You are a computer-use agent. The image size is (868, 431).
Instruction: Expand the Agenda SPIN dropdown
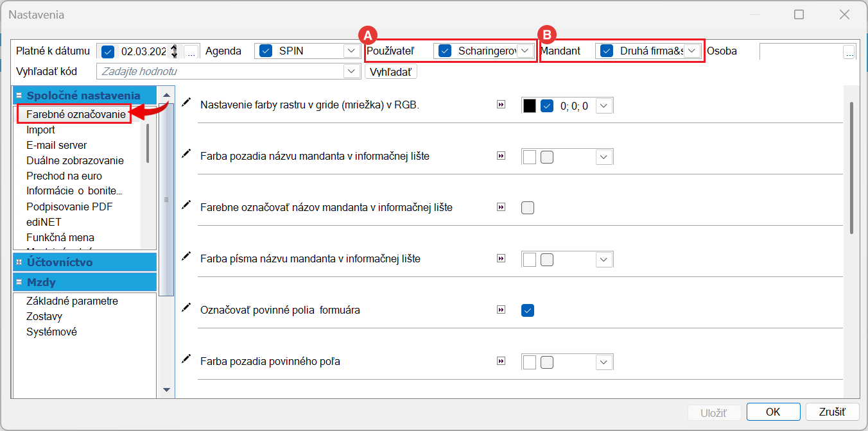(x=351, y=51)
